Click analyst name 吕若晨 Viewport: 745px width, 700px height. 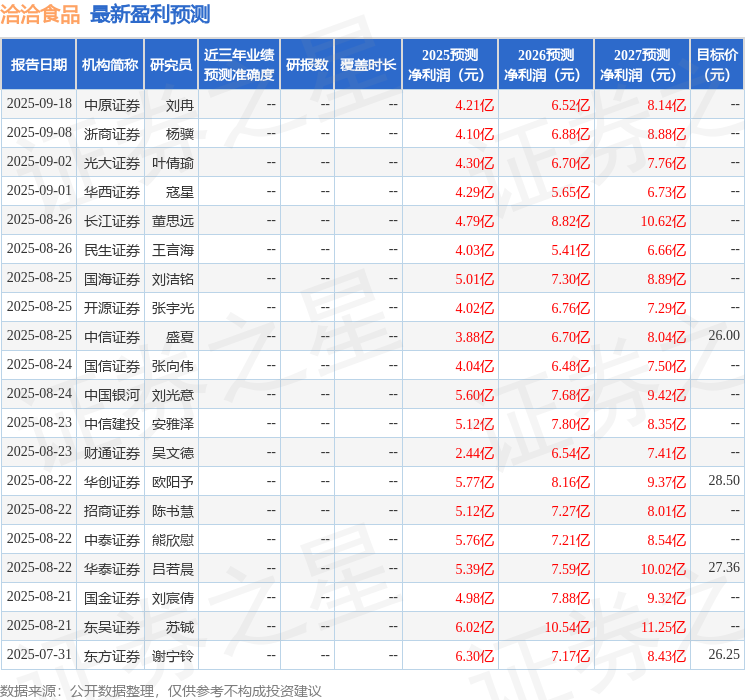click(x=173, y=569)
